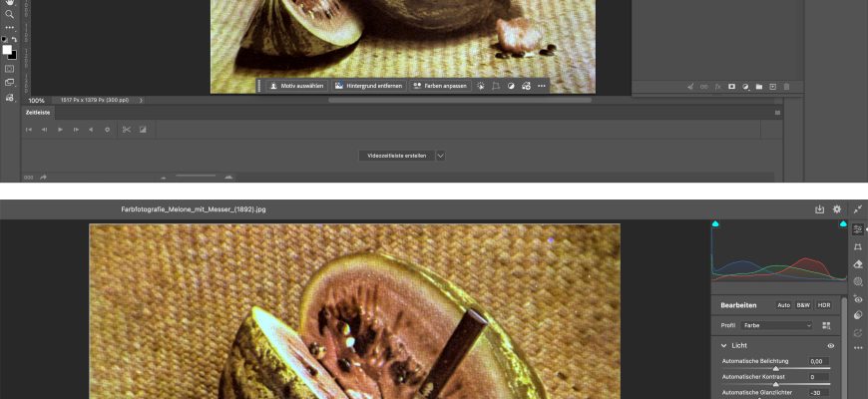Open dropdown next to Videozeitleiste erstellen
This screenshot has width=868, height=399.
[x=441, y=156]
